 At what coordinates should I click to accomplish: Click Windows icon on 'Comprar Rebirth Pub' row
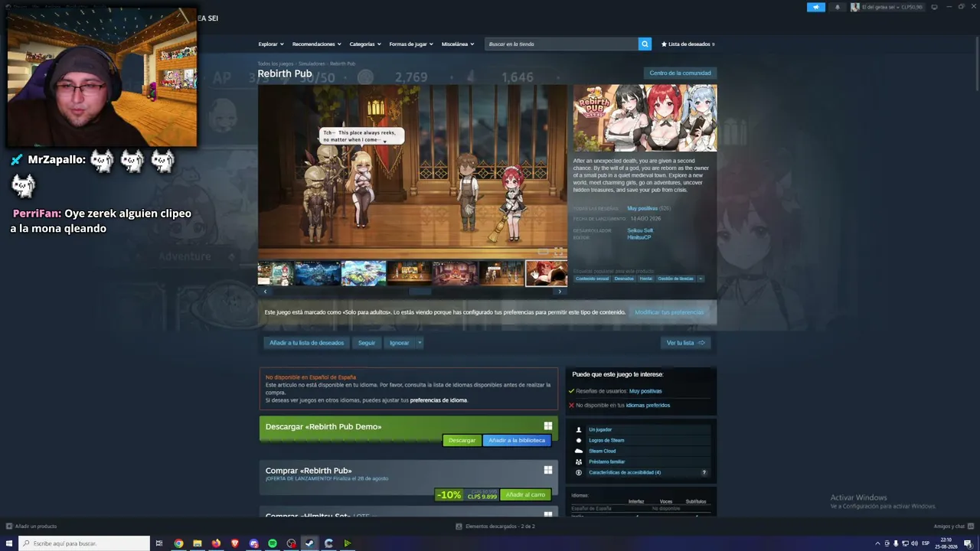click(x=548, y=470)
